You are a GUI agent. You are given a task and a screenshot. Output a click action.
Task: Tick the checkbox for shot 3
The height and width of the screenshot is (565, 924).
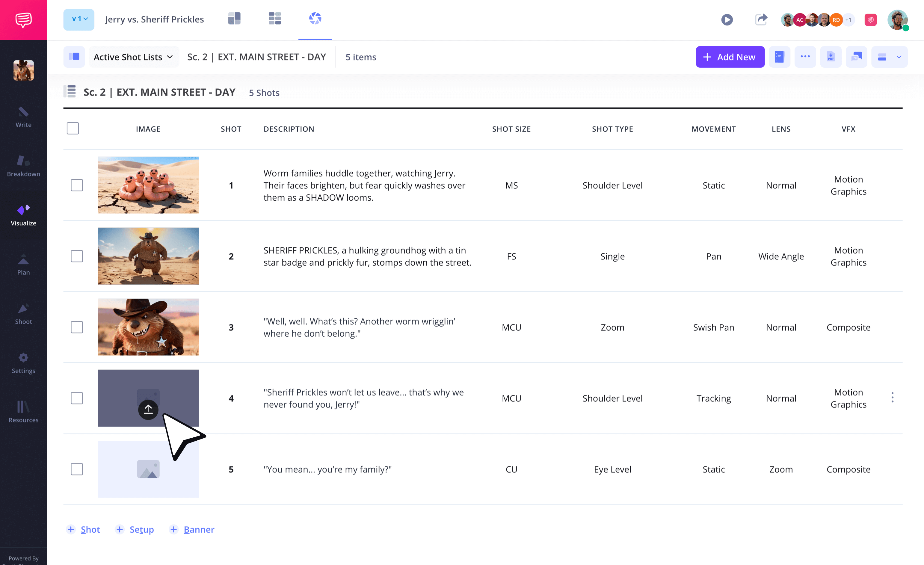pyautogui.click(x=77, y=327)
